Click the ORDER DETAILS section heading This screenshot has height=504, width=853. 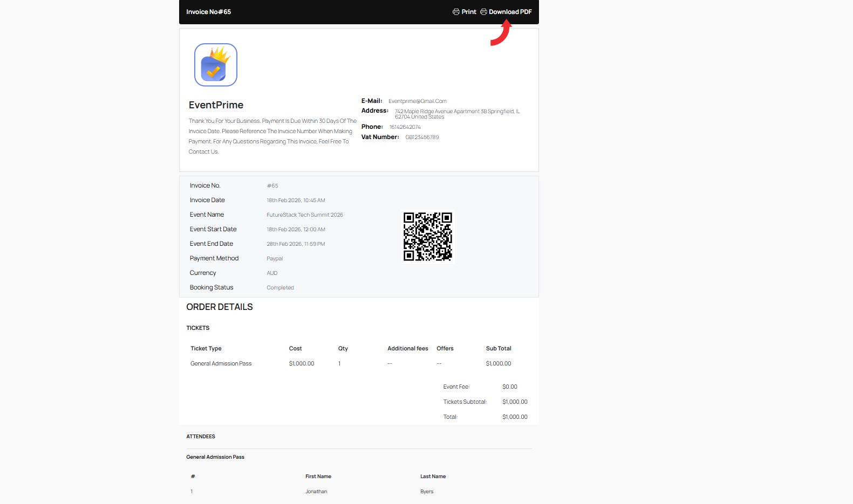pyautogui.click(x=220, y=307)
